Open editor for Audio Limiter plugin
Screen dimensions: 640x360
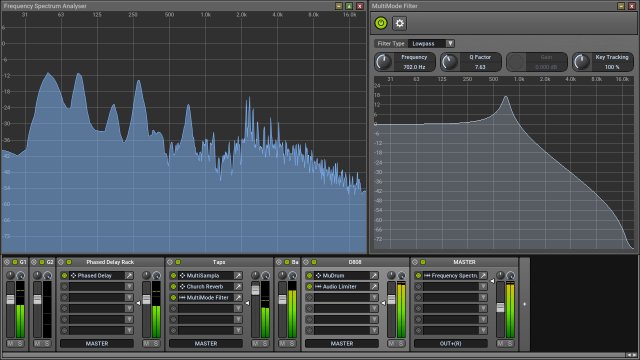[x=374, y=287]
